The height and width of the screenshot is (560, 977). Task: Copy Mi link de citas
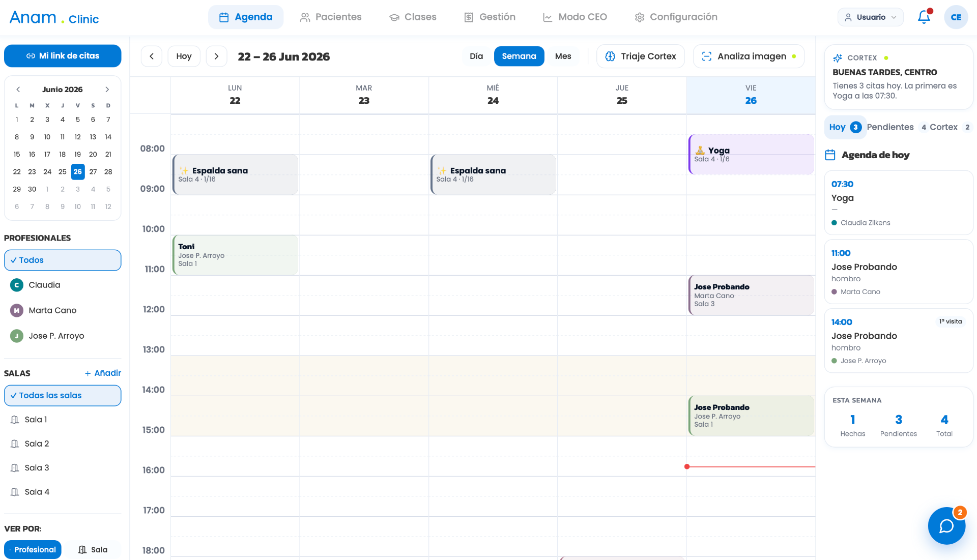pos(63,56)
